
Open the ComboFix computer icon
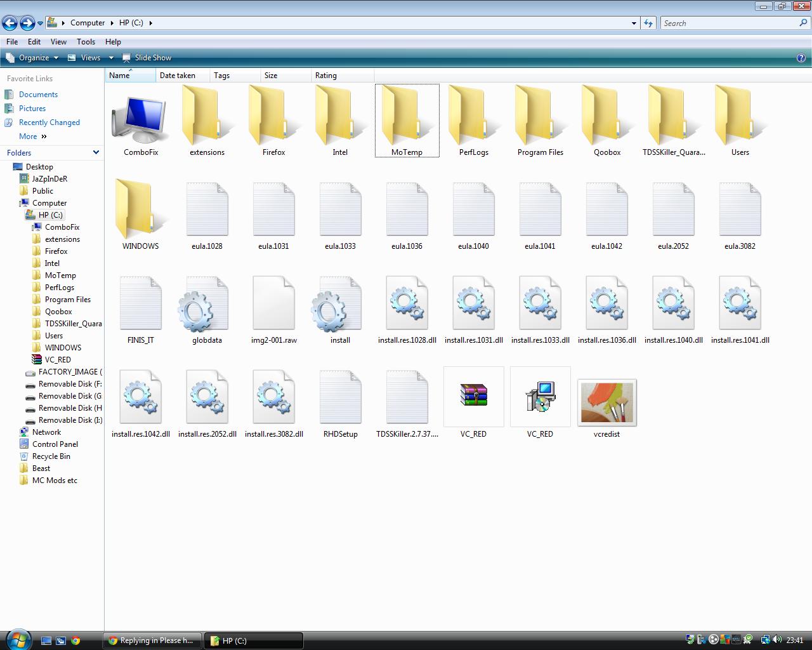(140, 119)
